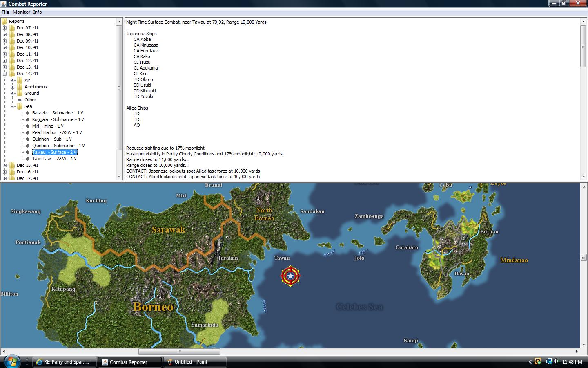Open the File menu

[x=5, y=12]
